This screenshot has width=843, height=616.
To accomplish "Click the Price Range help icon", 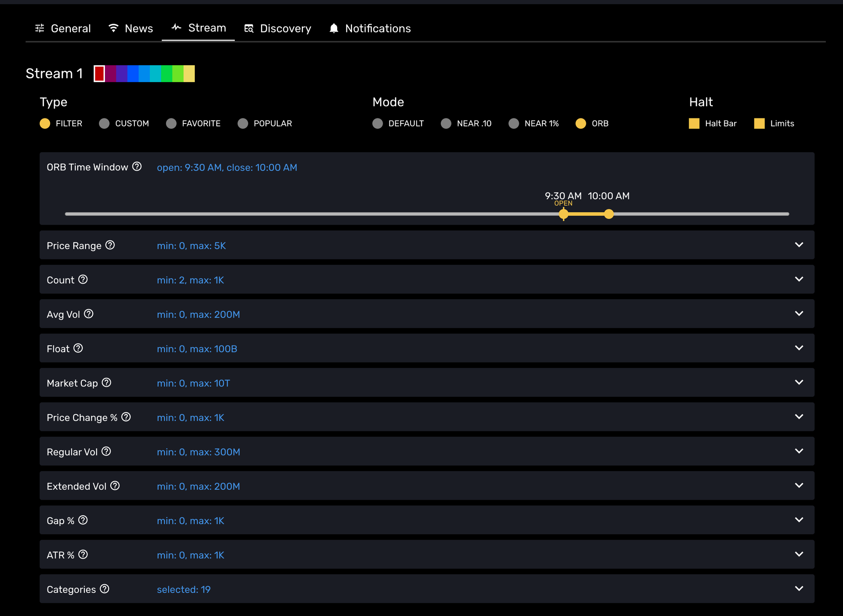I will pyautogui.click(x=110, y=245).
